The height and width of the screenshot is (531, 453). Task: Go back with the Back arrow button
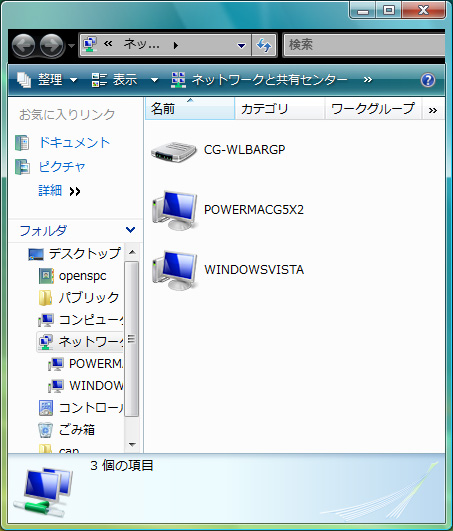(23, 45)
